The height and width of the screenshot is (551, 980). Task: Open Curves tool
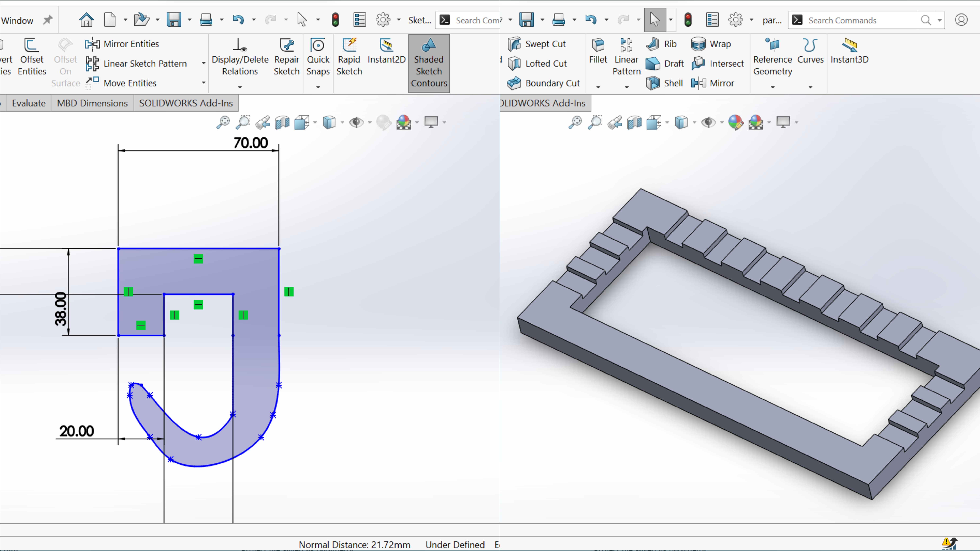810,51
